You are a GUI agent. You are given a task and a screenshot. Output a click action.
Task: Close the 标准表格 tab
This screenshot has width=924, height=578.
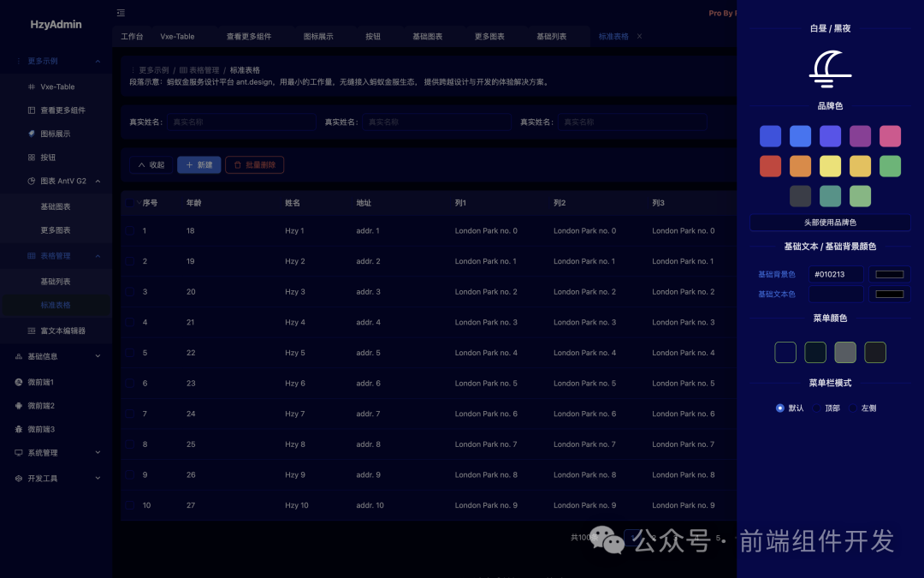(x=639, y=37)
